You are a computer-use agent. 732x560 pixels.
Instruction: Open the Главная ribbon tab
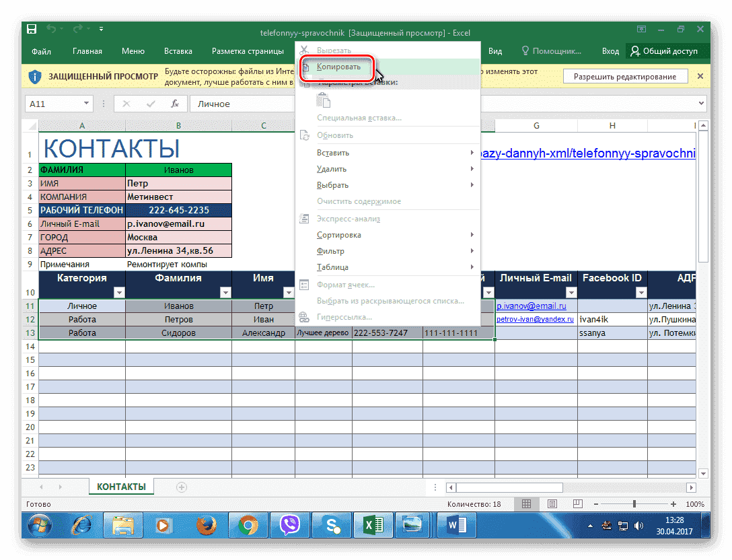pos(87,51)
